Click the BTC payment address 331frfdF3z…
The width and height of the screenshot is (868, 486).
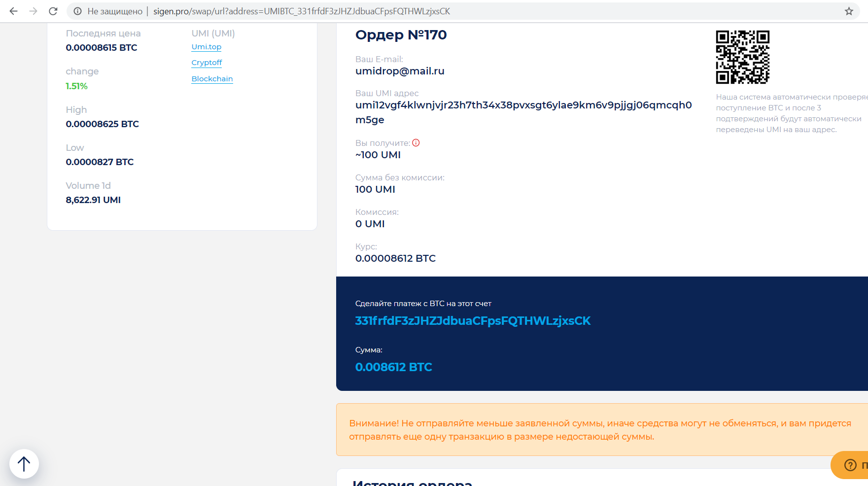coord(473,321)
